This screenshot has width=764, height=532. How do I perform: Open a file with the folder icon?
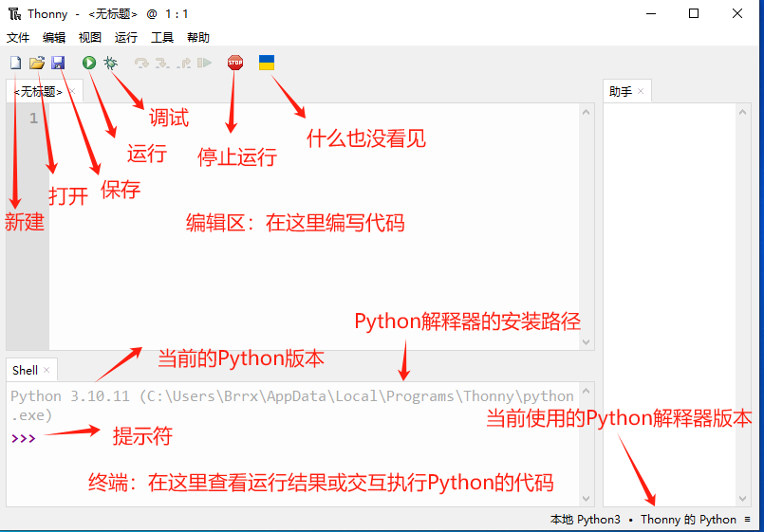pyautogui.click(x=37, y=63)
